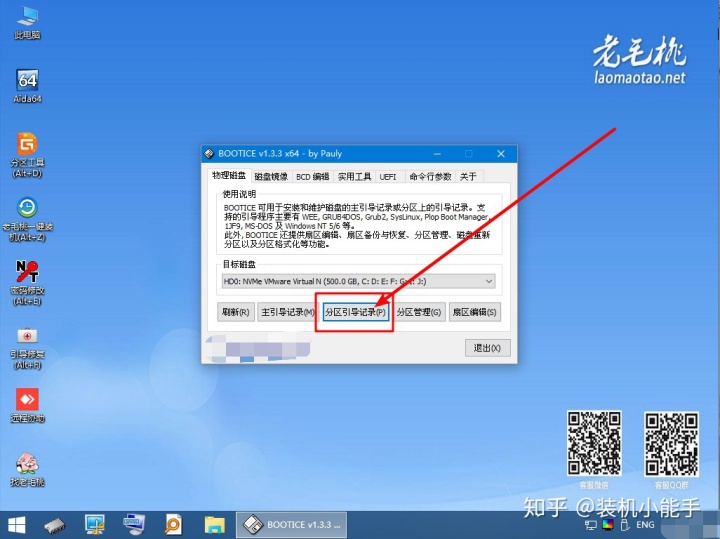
Task: Click the 扇区编辑(S) button
Action: pos(474,312)
